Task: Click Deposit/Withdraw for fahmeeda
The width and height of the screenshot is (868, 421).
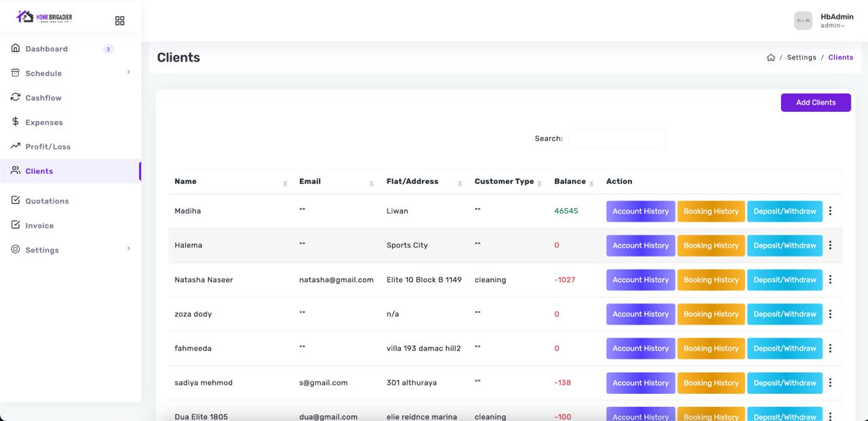Action: pos(785,348)
